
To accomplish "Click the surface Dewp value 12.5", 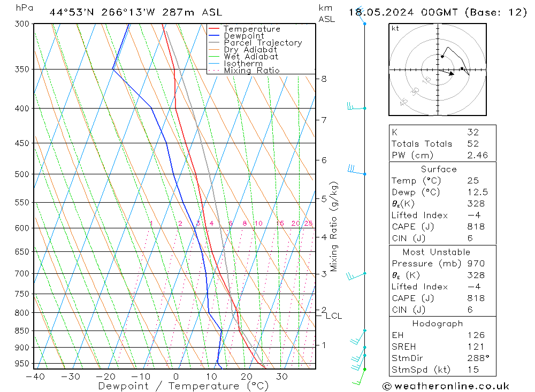I will [x=477, y=192].
